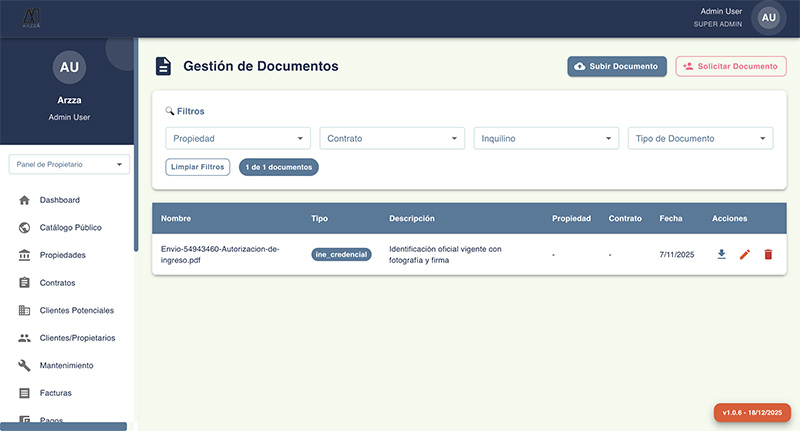Click the Arzza logo in the top bar
The width and height of the screenshot is (800, 431).
(30, 18)
